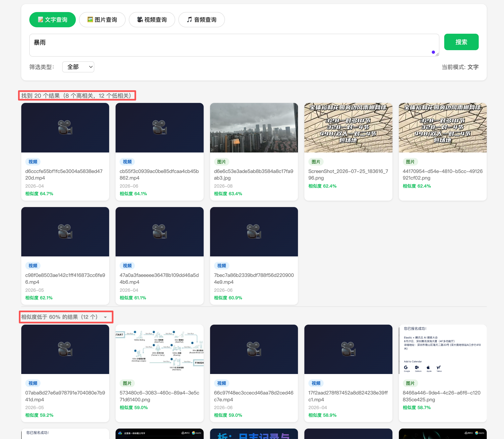Click filename c98f0e8503ae142c1ff416873cc6fe96.mp4
504x439 pixels.
pyautogui.click(x=65, y=278)
